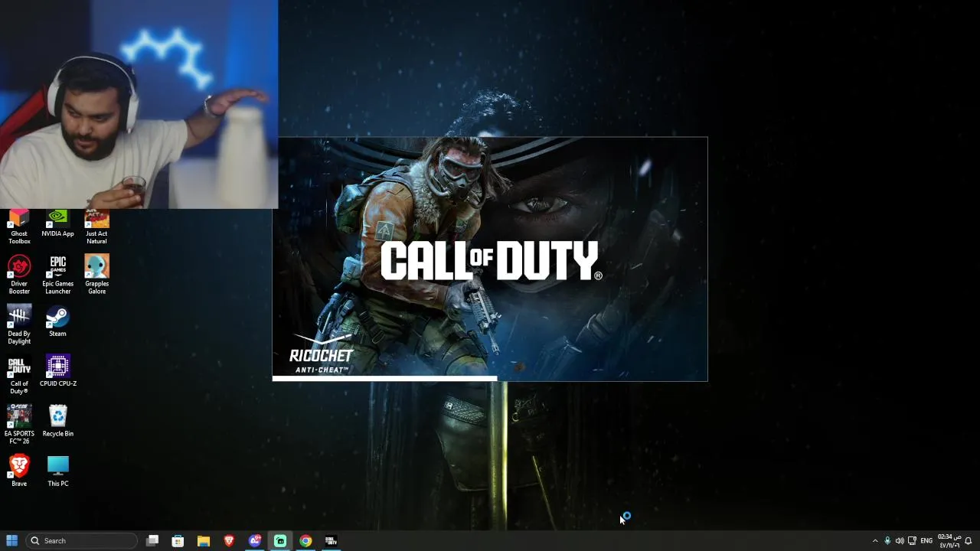
Task: Open network status in the system tray
Action: point(912,541)
